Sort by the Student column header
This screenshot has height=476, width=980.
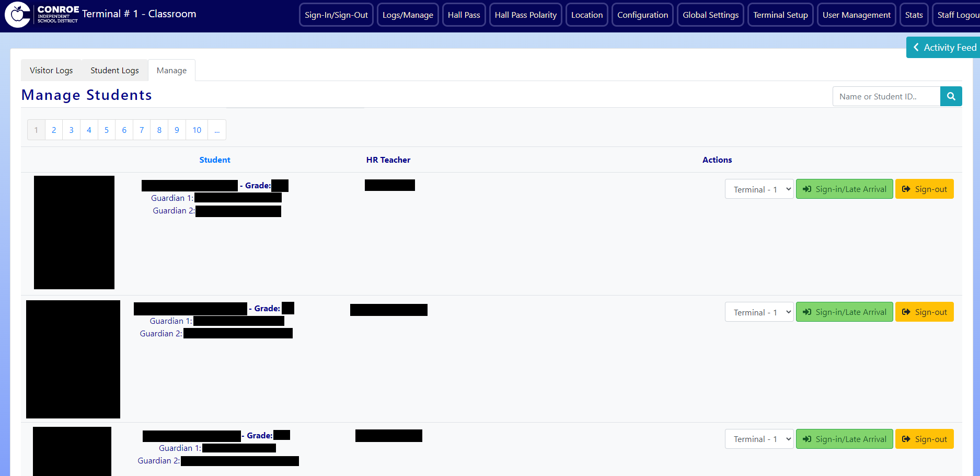(x=214, y=160)
